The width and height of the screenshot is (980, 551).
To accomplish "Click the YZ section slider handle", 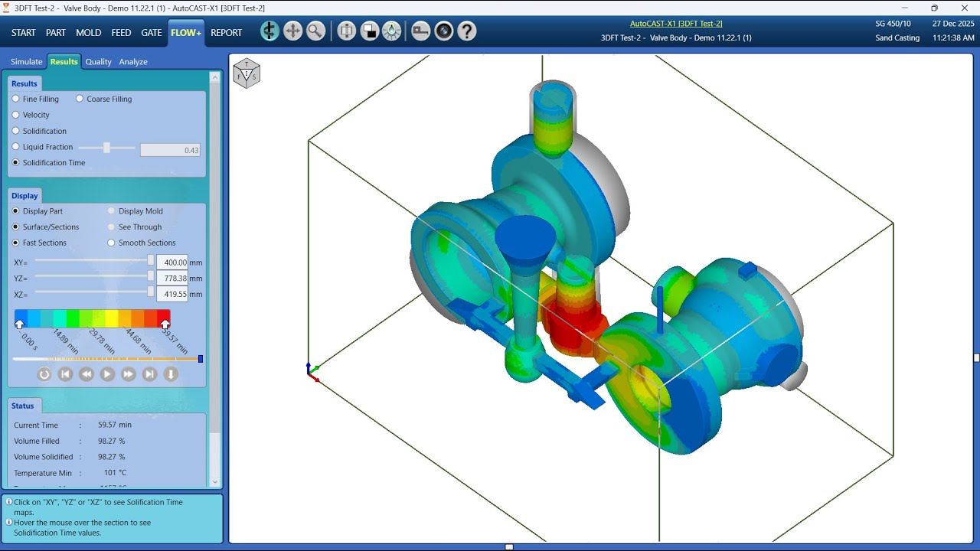I will 151,275.
